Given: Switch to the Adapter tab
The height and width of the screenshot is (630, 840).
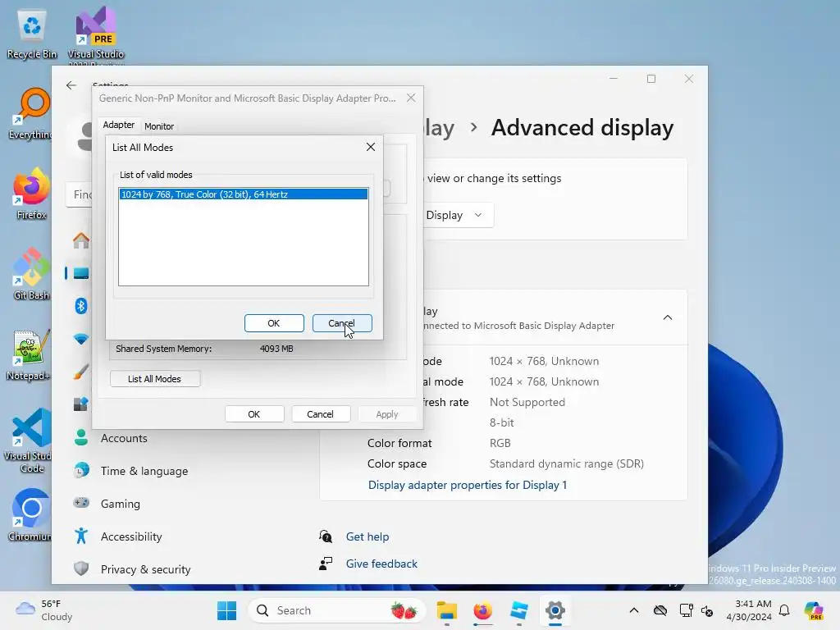Looking at the screenshot, I should click(118, 125).
